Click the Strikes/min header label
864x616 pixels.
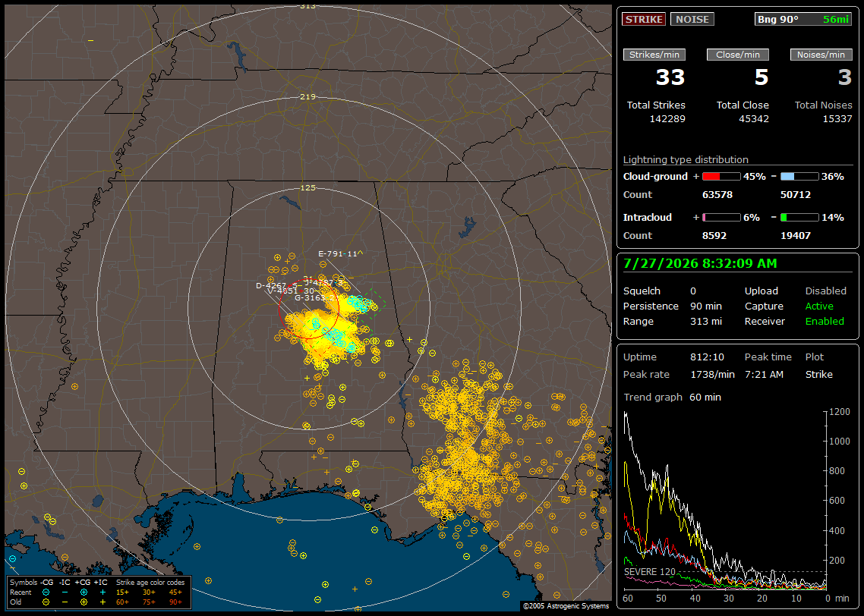654,55
